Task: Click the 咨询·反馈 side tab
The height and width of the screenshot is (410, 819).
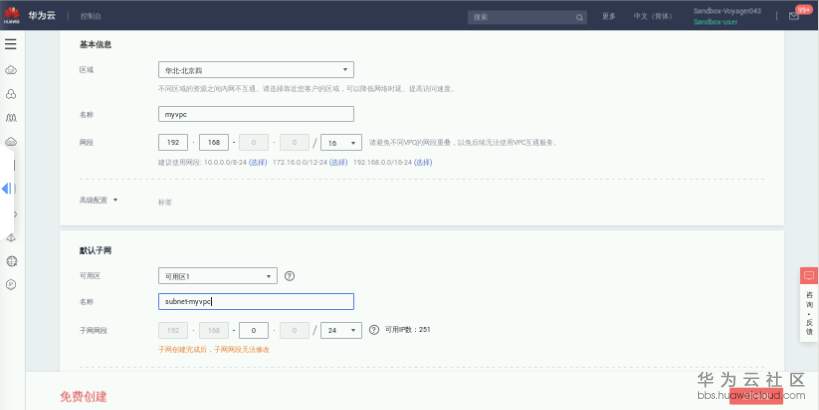Action: [x=809, y=312]
